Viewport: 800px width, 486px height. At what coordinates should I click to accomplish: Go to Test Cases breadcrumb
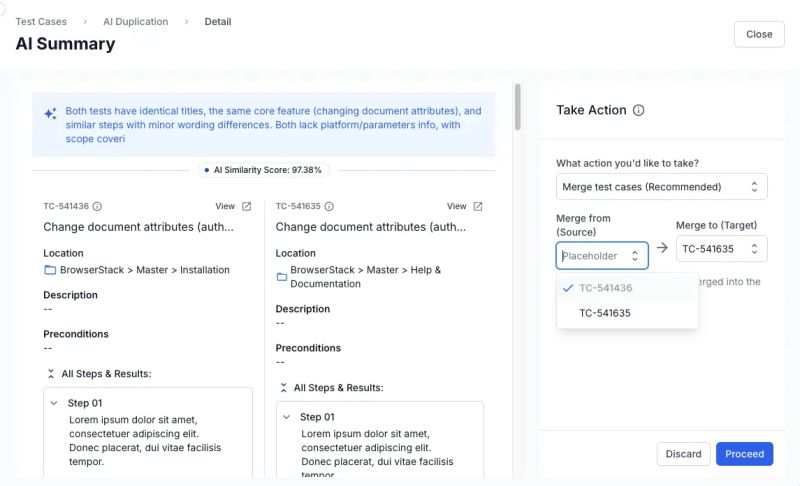[x=41, y=21]
